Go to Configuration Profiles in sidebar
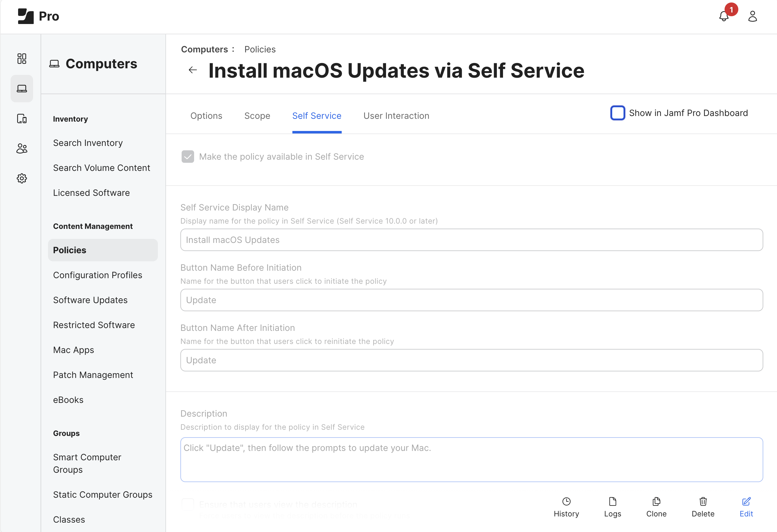This screenshot has width=777, height=532. click(97, 275)
